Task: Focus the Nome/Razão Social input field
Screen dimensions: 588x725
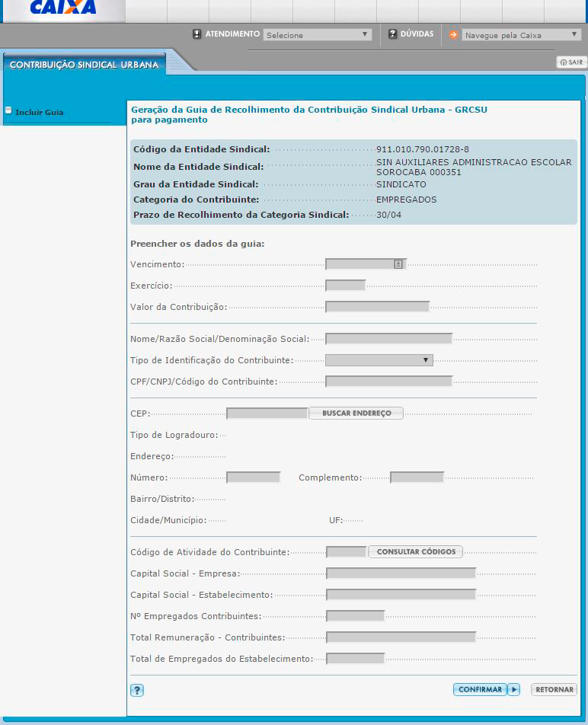Action: pyautogui.click(x=388, y=338)
